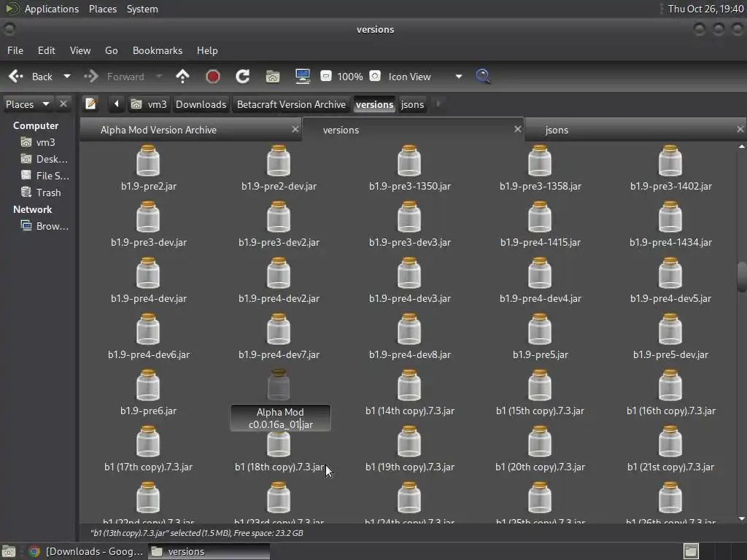Select the b1.9-pre4-dev3.jar jar icon
The width and height of the screenshot is (747, 560).
(409, 273)
